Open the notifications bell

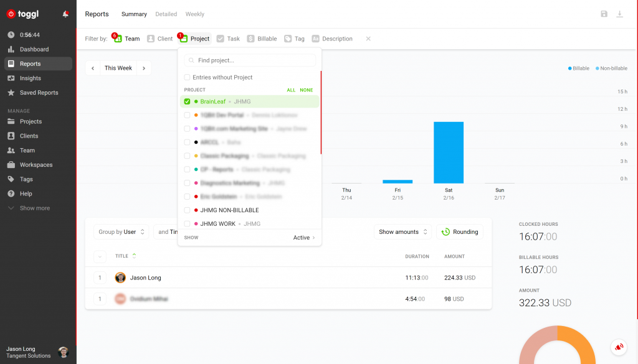tap(65, 14)
